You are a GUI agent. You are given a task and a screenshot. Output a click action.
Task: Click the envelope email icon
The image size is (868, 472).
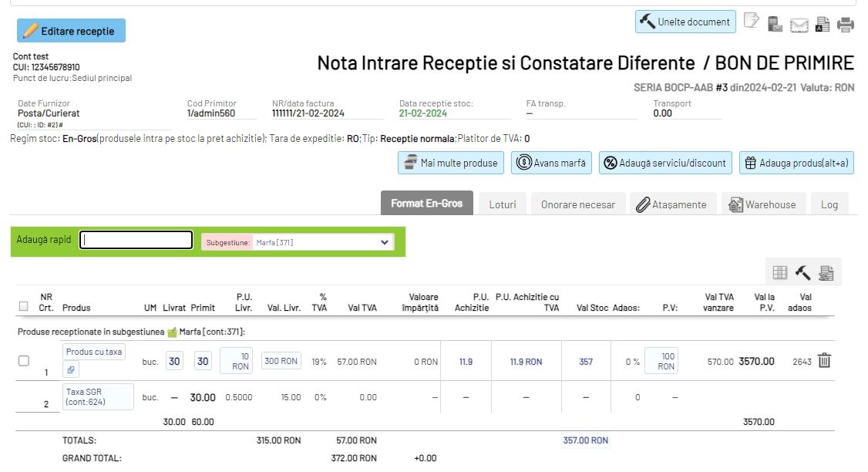click(799, 25)
